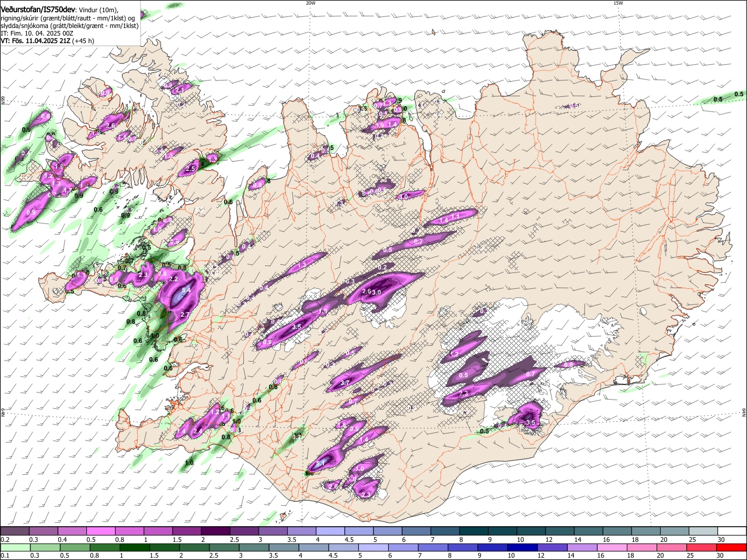This screenshot has height=560, width=747.
Task: Click the 10 label under the snow scale
Action: 521,540
